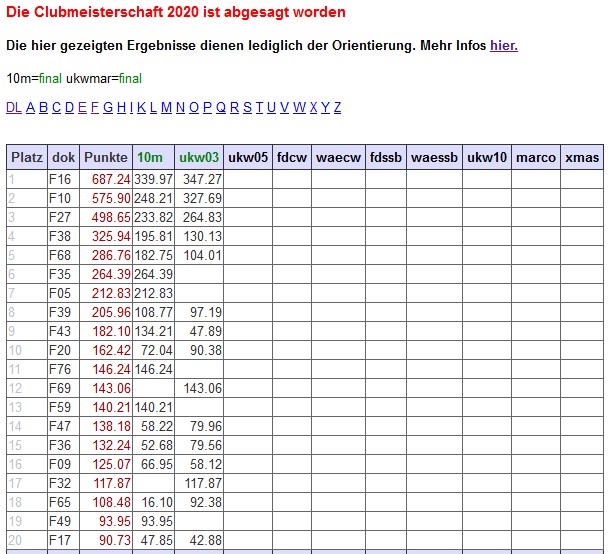Click the ukw10 column header
Image resolution: width=610 pixels, height=554 pixels.
[487, 157]
